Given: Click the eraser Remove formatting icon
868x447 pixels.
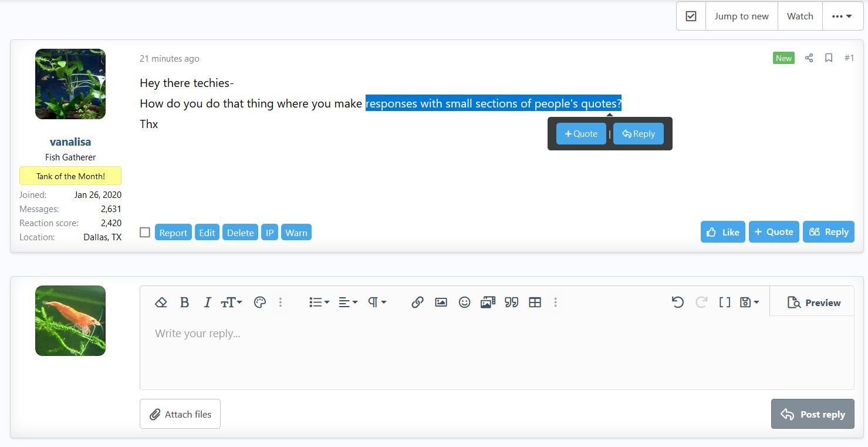Looking at the screenshot, I should pos(161,303).
